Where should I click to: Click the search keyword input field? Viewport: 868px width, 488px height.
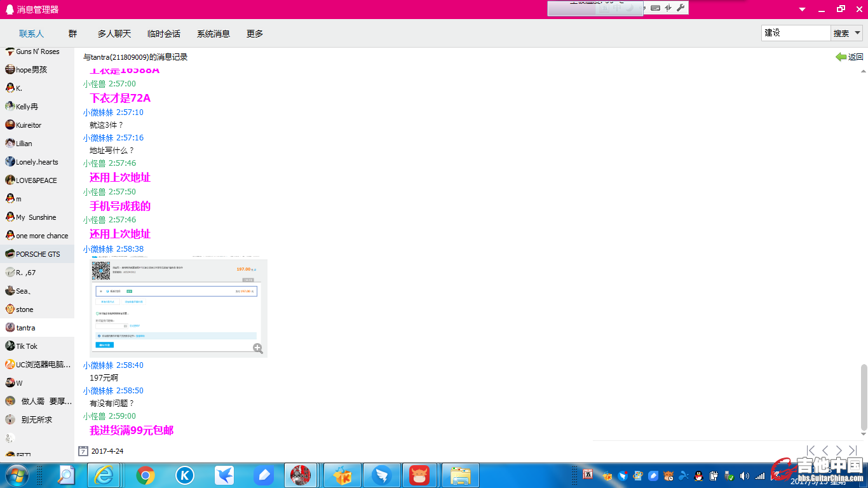pyautogui.click(x=796, y=33)
